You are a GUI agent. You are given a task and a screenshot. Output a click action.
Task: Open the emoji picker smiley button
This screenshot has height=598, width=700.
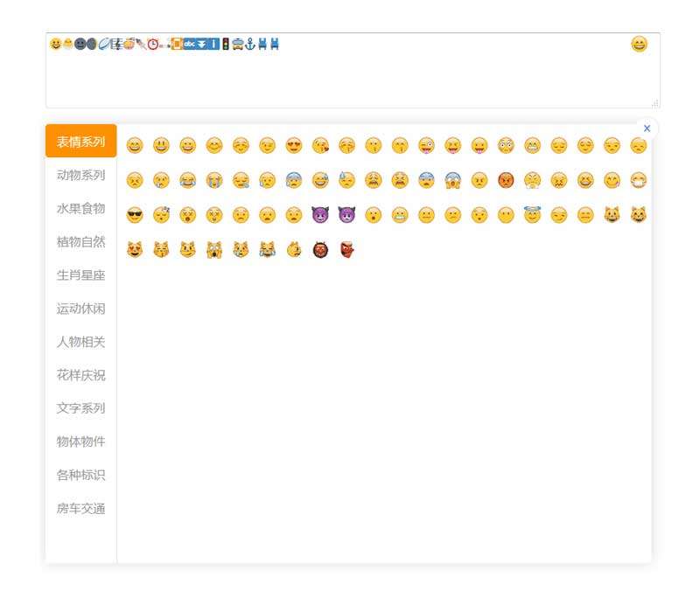coord(640,45)
